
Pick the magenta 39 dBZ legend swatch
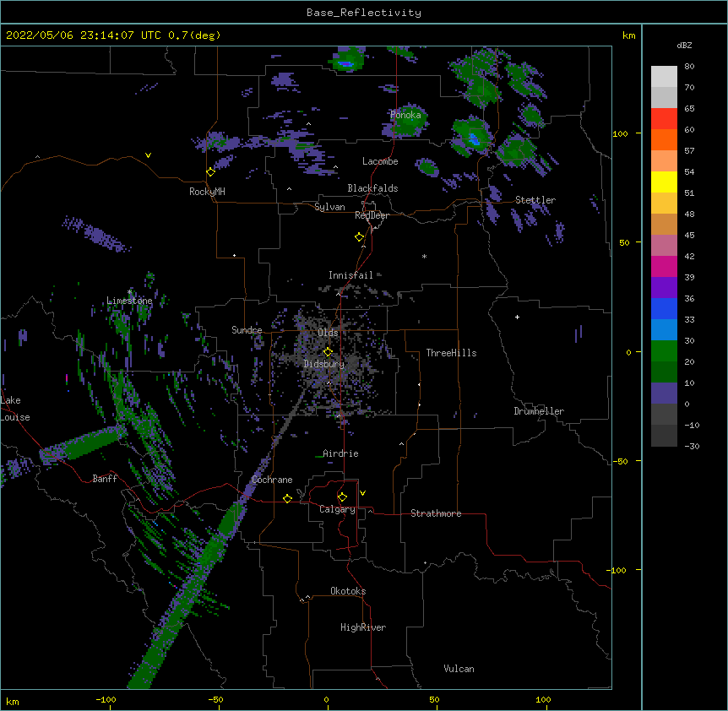click(664, 266)
